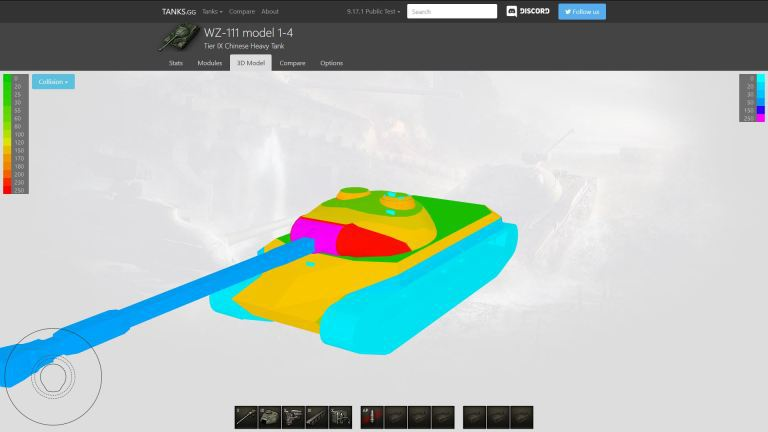The width and height of the screenshot is (768, 432).
Task: Go to the Compare tab under tank name
Action: pyautogui.click(x=292, y=63)
